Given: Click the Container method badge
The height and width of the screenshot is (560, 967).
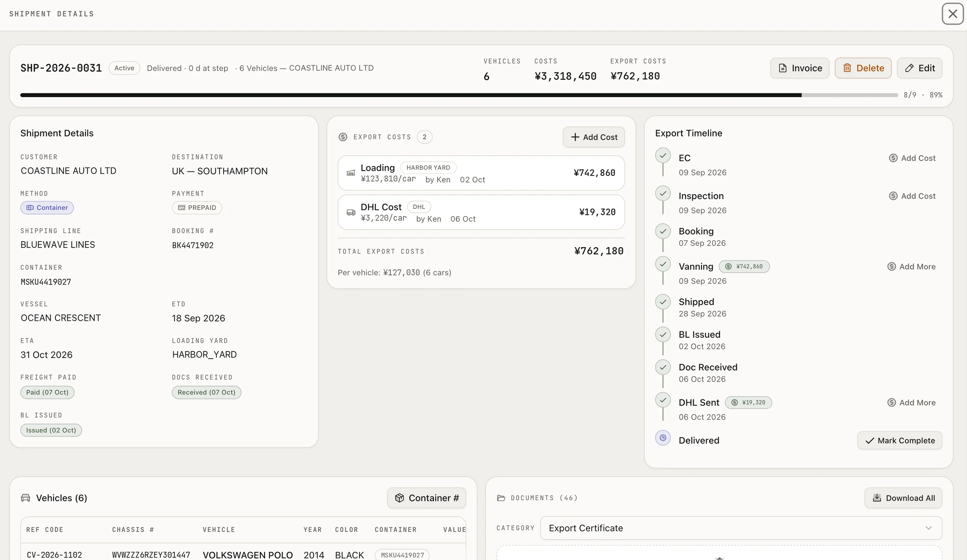Looking at the screenshot, I should [x=47, y=208].
